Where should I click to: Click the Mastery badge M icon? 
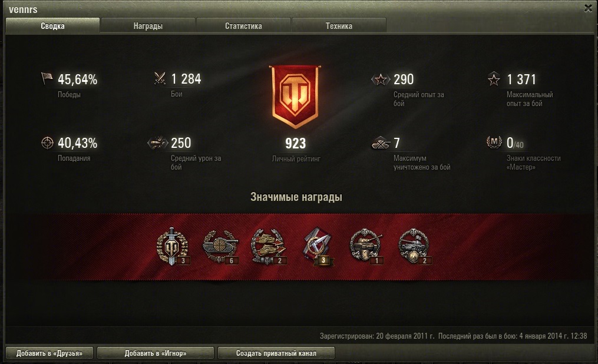point(494,142)
